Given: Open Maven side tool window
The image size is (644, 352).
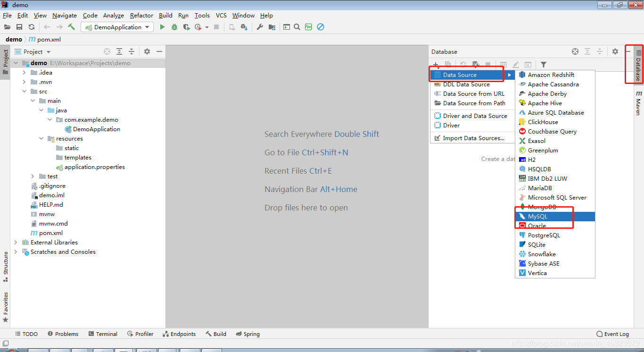Looking at the screenshot, I should (x=638, y=103).
